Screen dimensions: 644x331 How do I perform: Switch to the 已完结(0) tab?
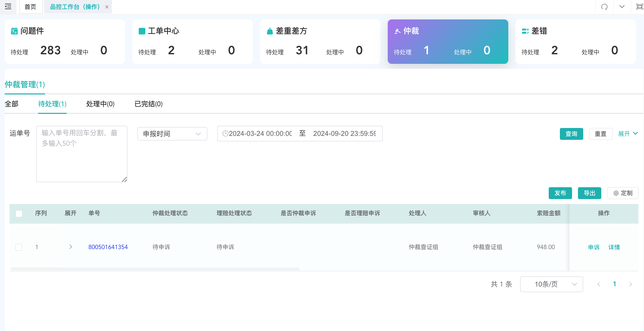pos(149,104)
